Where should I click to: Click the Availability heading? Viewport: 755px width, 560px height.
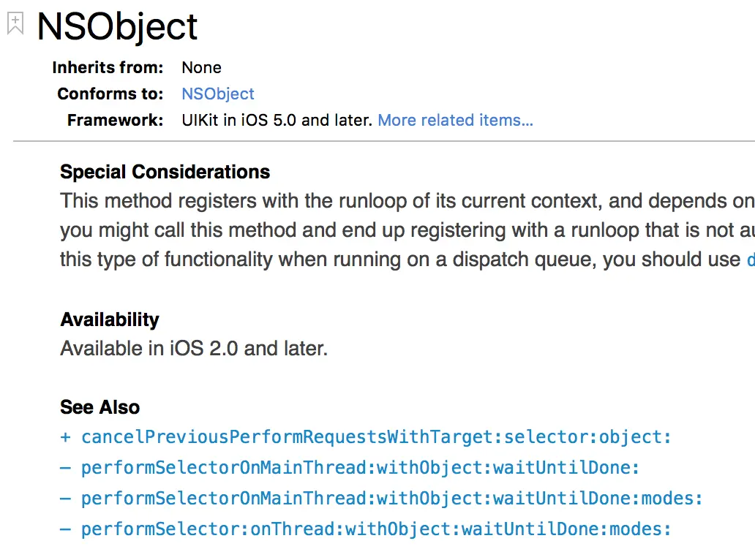[x=110, y=319]
